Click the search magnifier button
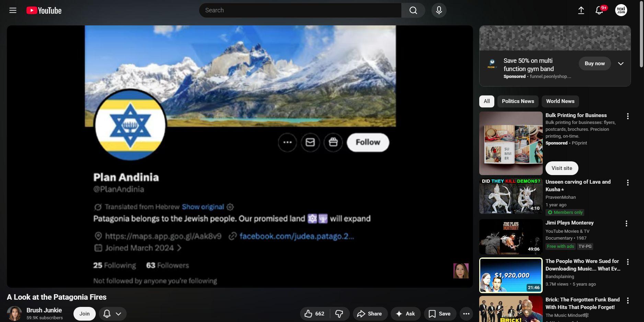Viewport: 644px width, 322px height. click(x=413, y=10)
